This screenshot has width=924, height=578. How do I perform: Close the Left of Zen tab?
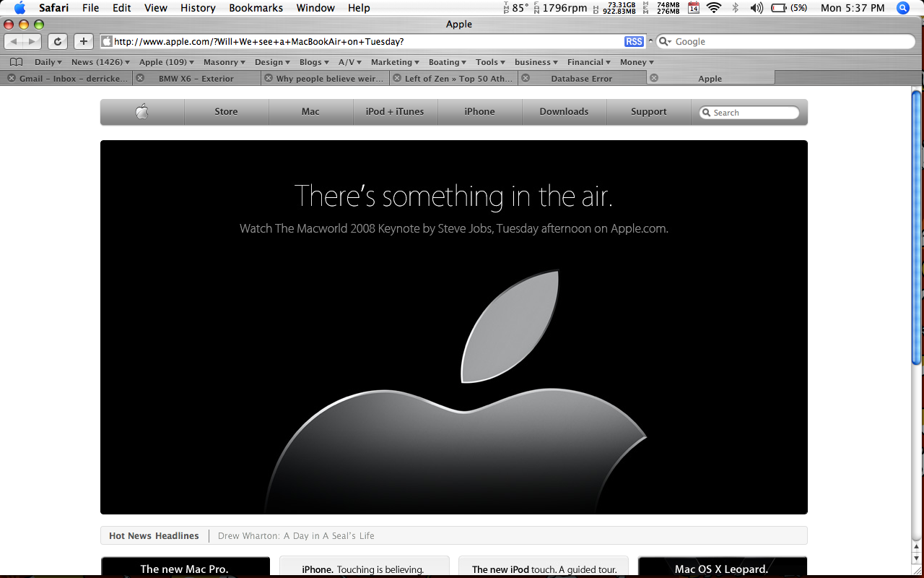pos(397,78)
